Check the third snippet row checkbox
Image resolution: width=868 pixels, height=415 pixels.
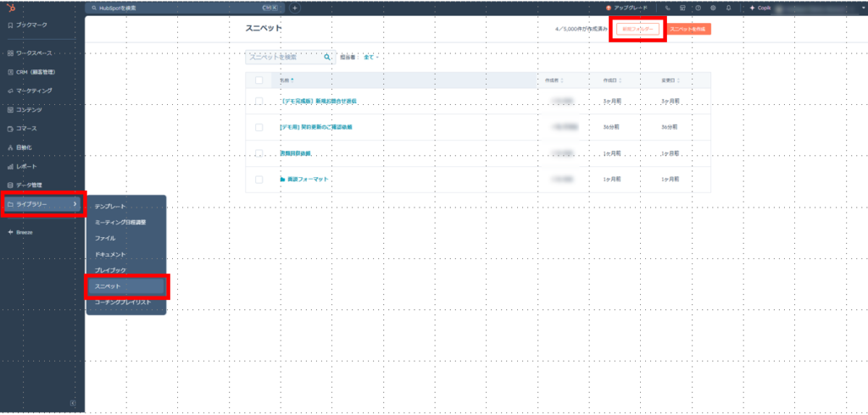tap(259, 153)
